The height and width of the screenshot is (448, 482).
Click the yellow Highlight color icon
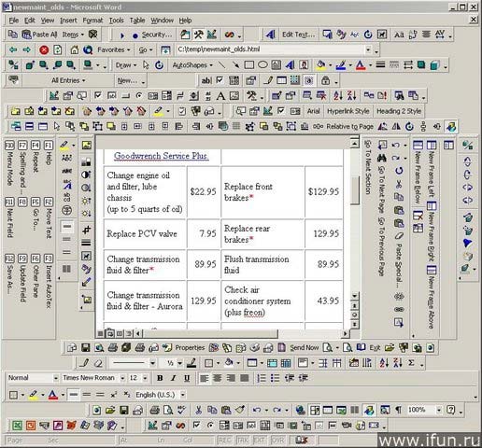(34, 395)
